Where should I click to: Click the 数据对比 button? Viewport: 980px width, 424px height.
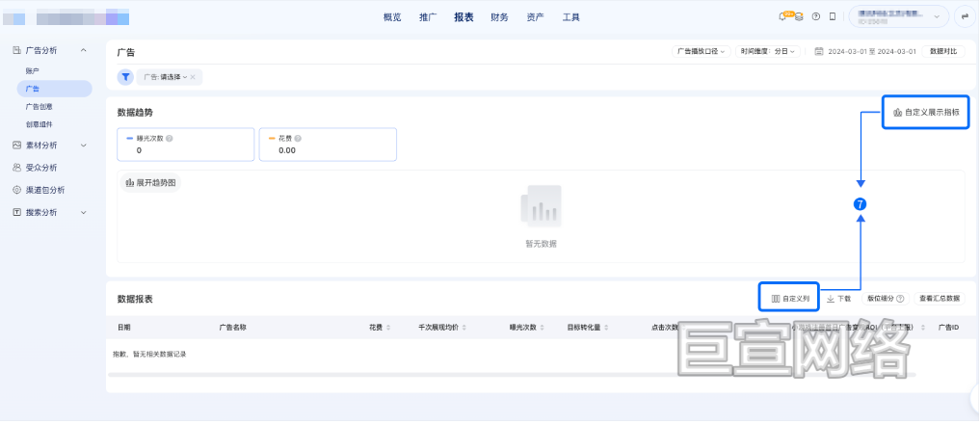pyautogui.click(x=943, y=52)
